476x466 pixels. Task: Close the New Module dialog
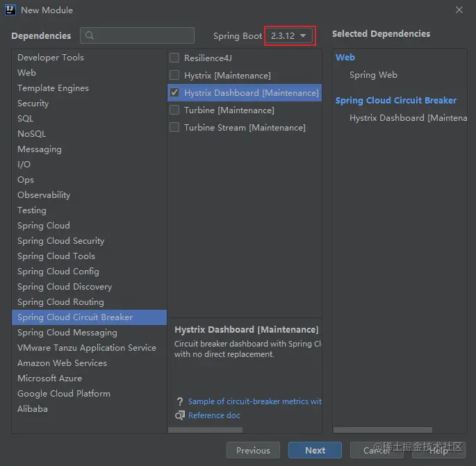[459, 10]
